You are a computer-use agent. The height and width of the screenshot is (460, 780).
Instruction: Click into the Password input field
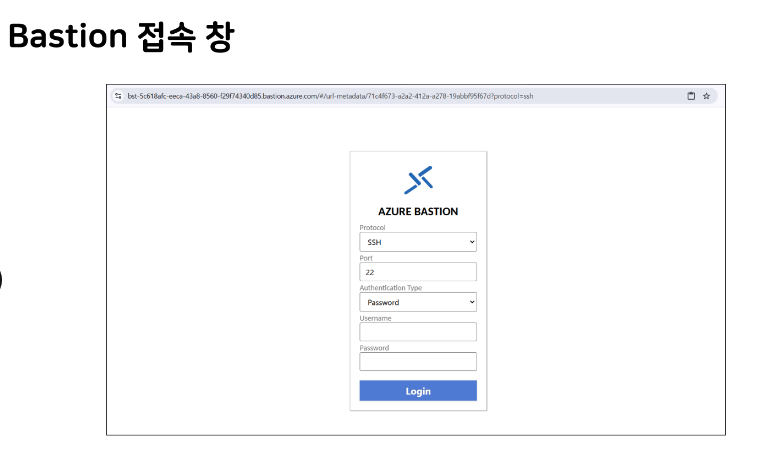[418, 362]
